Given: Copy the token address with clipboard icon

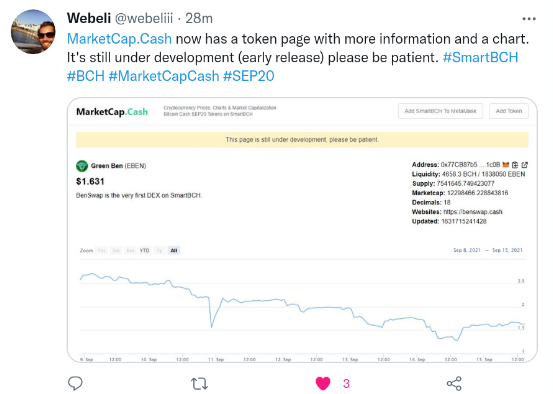Looking at the screenshot, I should point(515,165).
